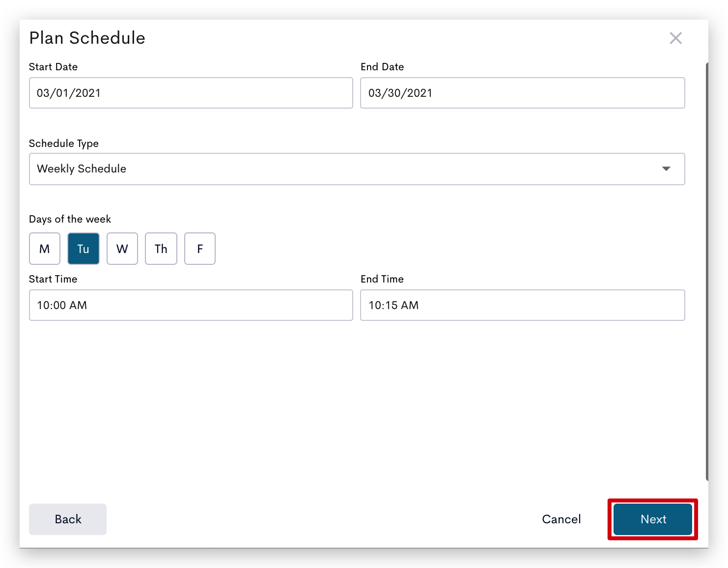This screenshot has width=728, height=568.
Task: Close the Plan Schedule dialog
Action: point(675,38)
